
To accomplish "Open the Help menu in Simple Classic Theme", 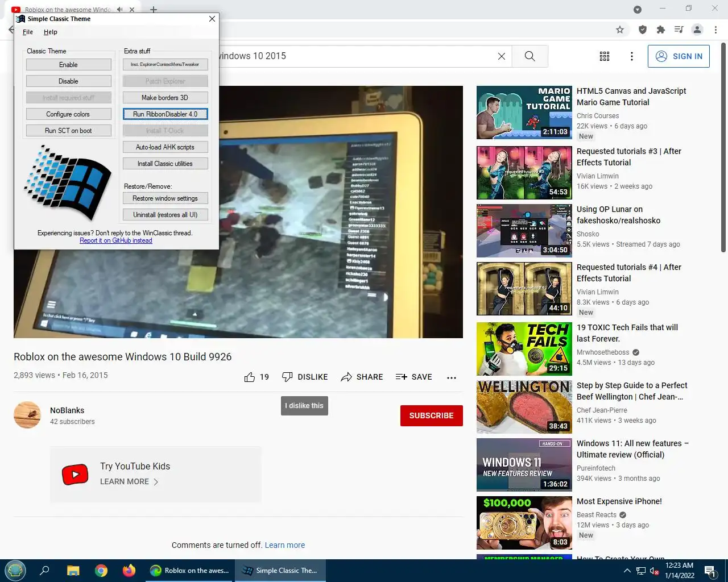I will coord(51,32).
